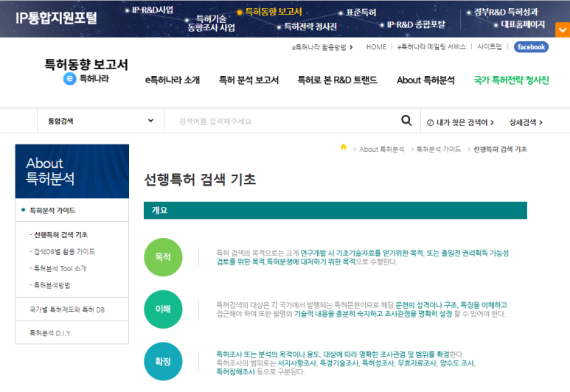Click IP통합지원포털 logo text
The width and height of the screenshot is (570, 392).
[56, 18]
